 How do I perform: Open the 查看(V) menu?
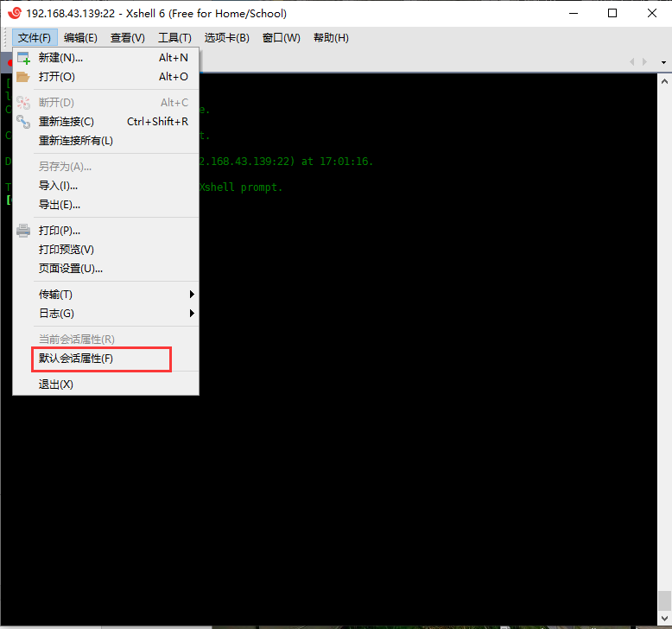[127, 38]
